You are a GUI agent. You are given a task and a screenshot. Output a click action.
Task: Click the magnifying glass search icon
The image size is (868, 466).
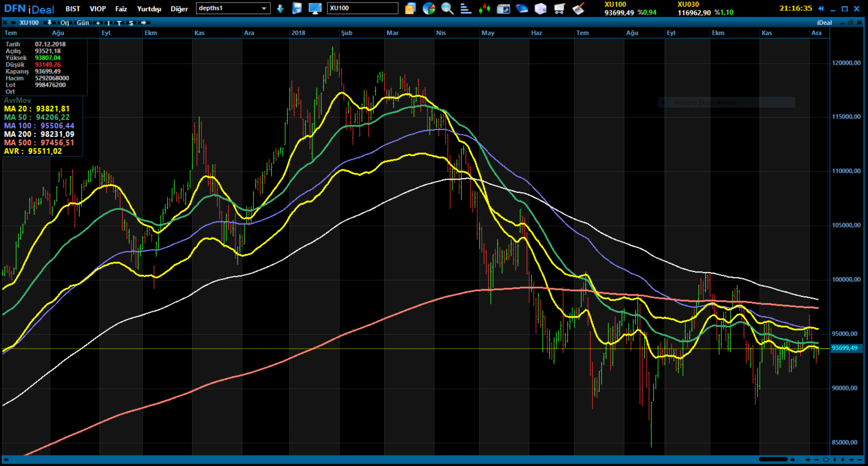point(447,8)
